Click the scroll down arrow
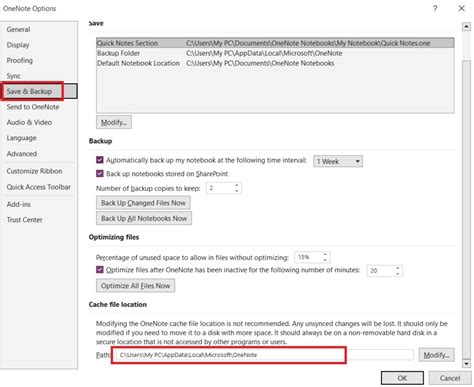This screenshot has height=387, width=474. point(466,363)
